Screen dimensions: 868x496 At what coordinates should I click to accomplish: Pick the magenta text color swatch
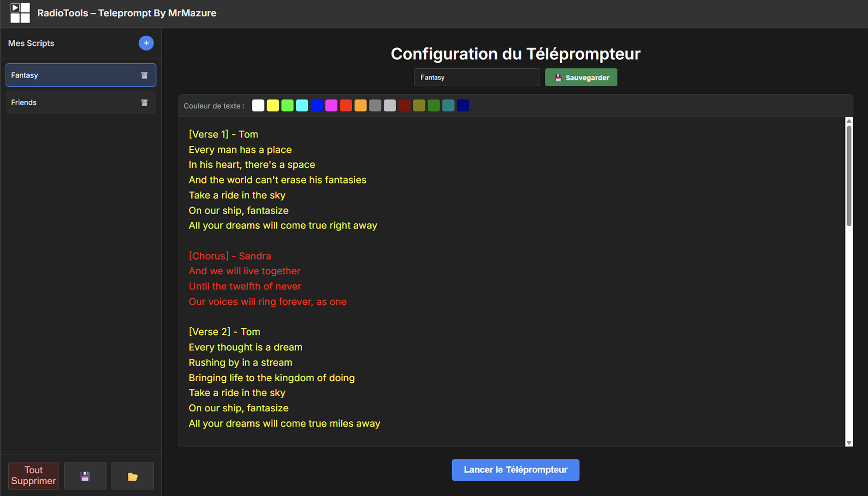tap(331, 106)
